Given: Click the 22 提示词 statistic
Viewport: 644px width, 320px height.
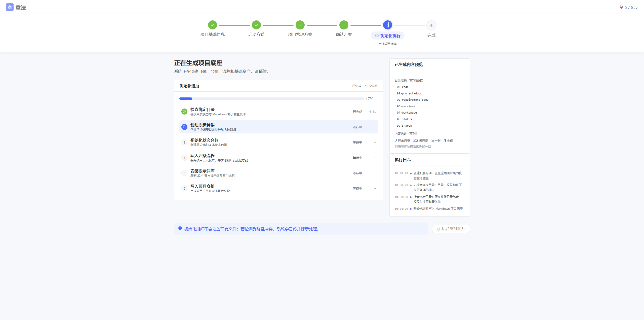Looking at the screenshot, I should [x=421, y=140].
